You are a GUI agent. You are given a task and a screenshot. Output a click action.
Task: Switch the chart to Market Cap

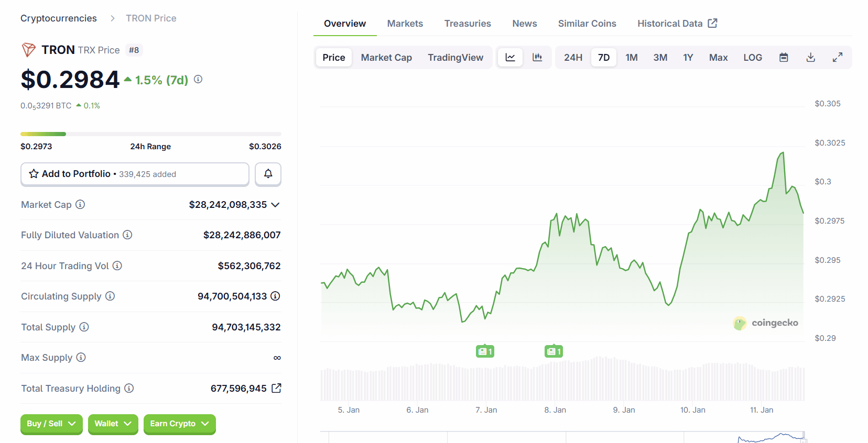coord(386,58)
